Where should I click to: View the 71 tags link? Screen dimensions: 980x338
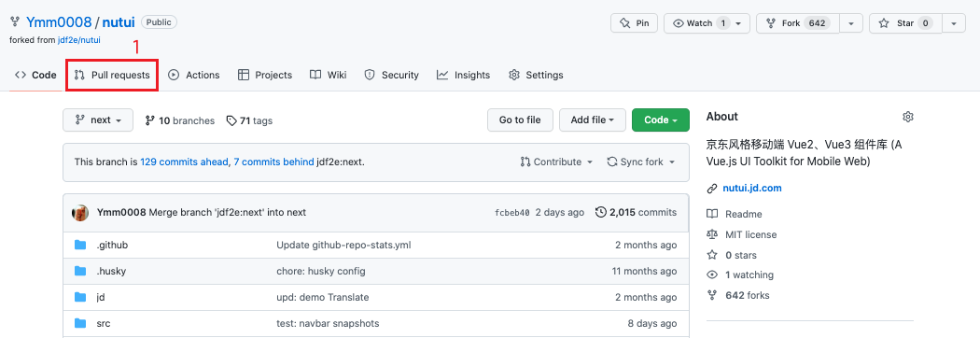pyautogui.click(x=249, y=120)
